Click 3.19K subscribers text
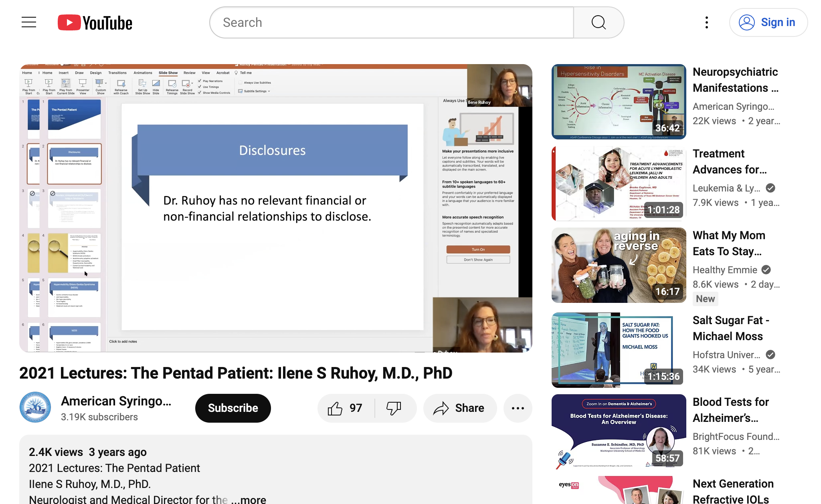 (99, 417)
